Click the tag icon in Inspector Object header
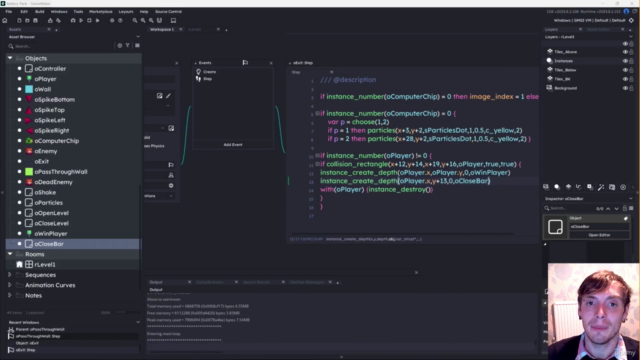Screen dimensions: 640x360 [x=626, y=218]
